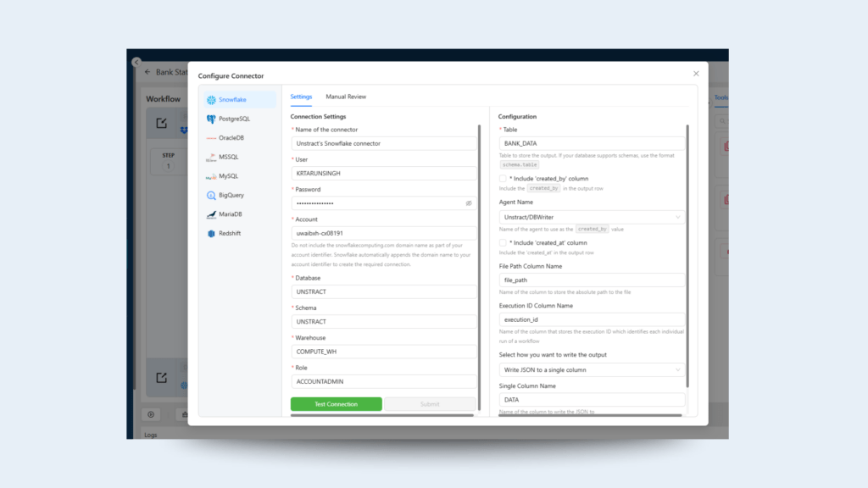Select the Redshift connector icon
The width and height of the screenshot is (868, 488).
coord(211,233)
